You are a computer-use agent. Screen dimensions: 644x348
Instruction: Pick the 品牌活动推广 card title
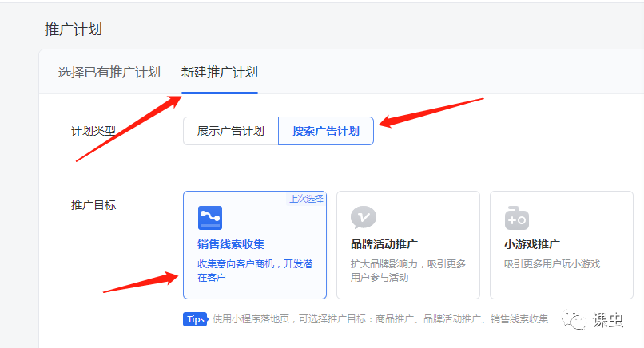click(x=384, y=244)
